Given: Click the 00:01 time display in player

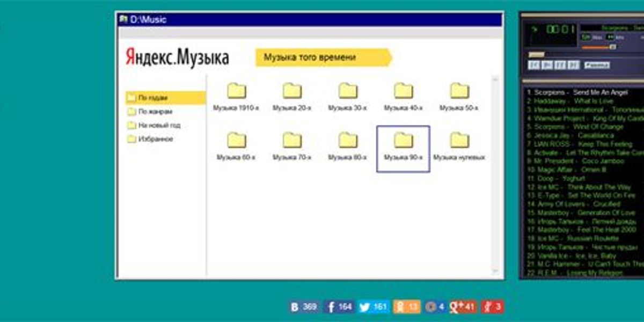Looking at the screenshot, I should (x=561, y=29).
